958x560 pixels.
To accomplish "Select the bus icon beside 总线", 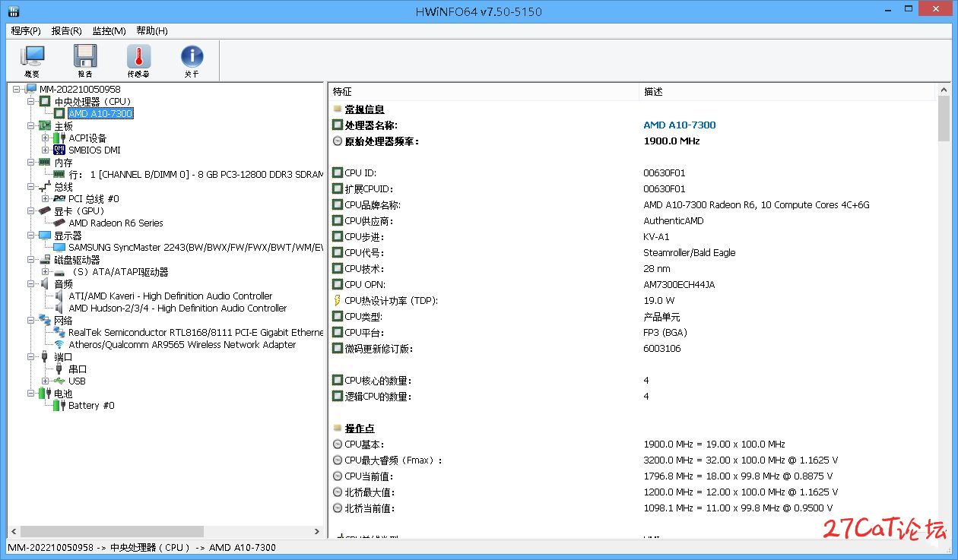I will pyautogui.click(x=46, y=186).
